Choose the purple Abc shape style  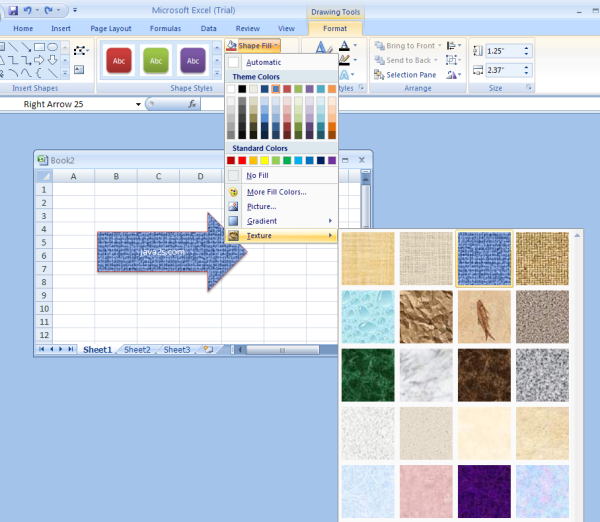193,61
